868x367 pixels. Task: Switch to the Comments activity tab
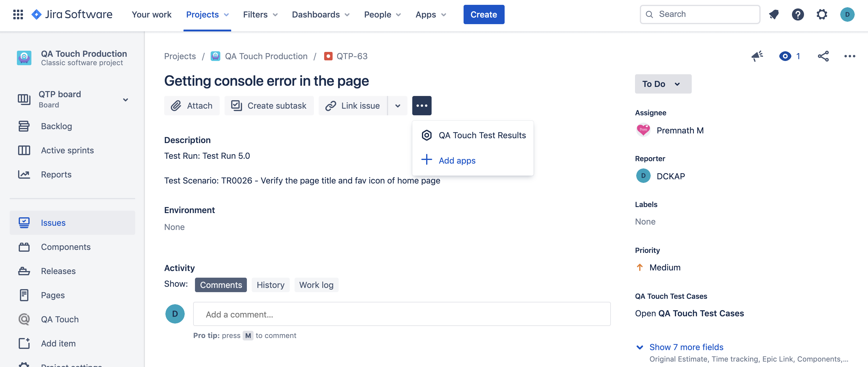(221, 285)
